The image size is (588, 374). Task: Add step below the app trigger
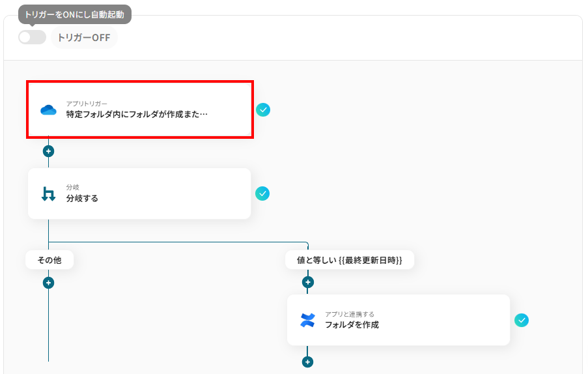click(48, 152)
